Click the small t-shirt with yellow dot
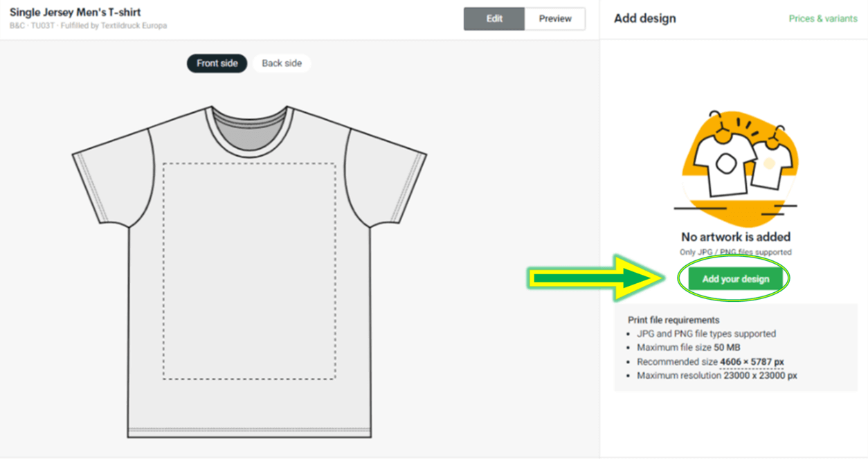Screen dimensions: 868x459 pos(769,165)
